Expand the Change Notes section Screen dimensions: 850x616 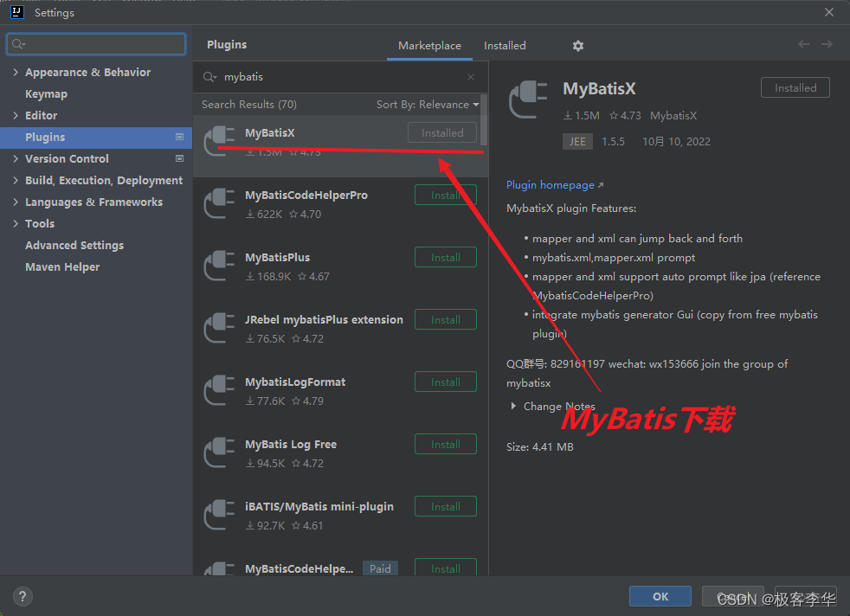tap(513, 406)
